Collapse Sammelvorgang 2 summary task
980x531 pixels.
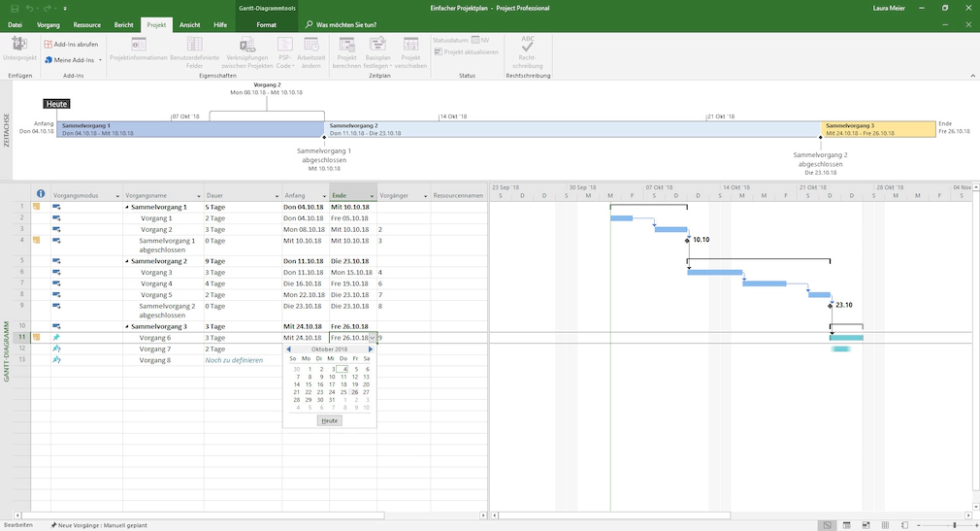pos(127,261)
